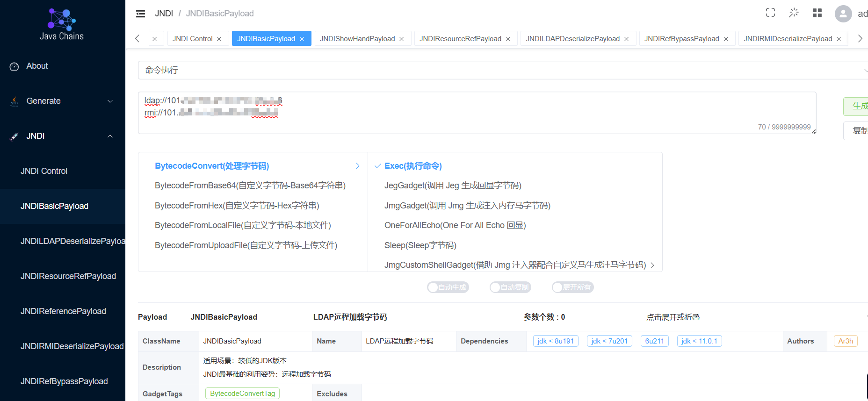Click the Java Chains logo

[62, 24]
